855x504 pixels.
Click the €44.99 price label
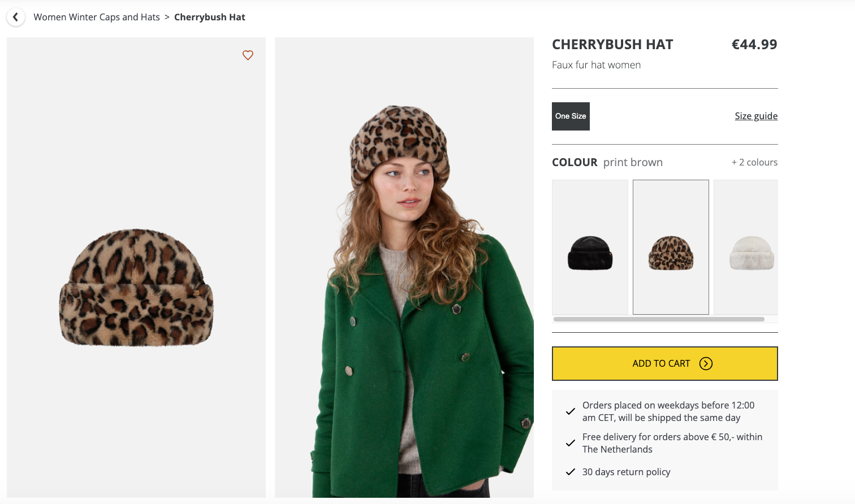[754, 45]
